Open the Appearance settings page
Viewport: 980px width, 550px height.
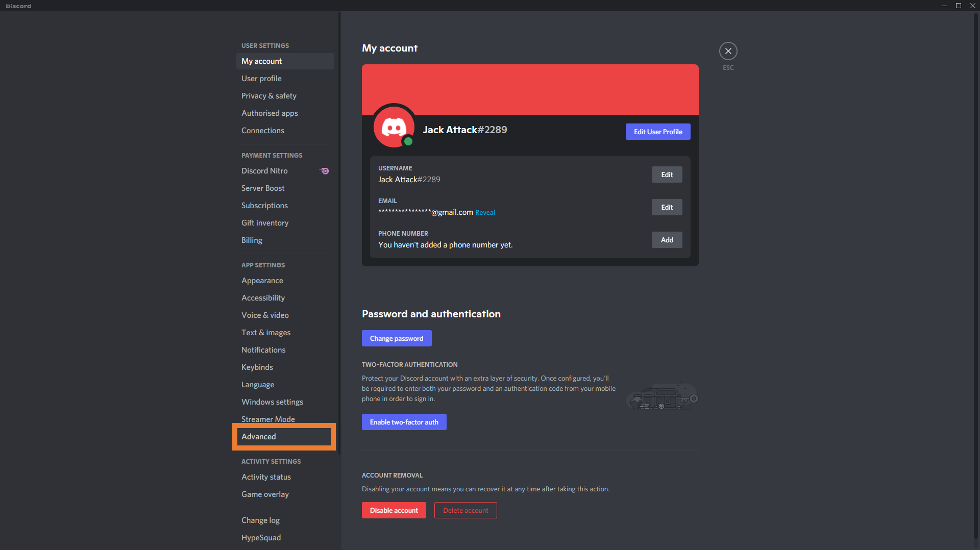click(x=262, y=281)
